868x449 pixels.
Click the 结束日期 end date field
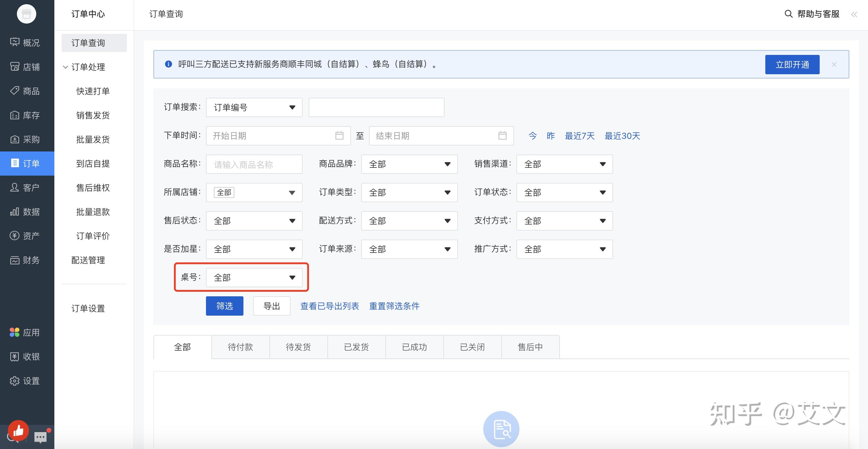click(x=442, y=136)
